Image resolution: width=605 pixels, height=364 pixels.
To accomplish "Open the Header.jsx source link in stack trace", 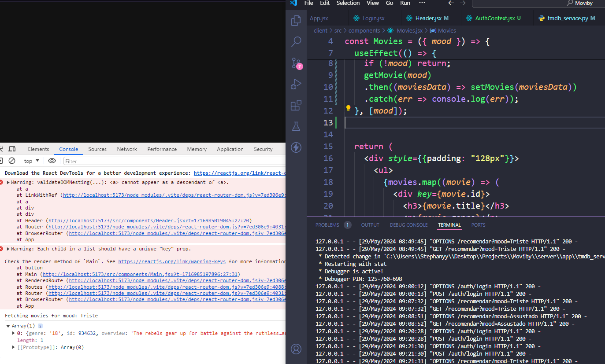I will coord(149,221).
